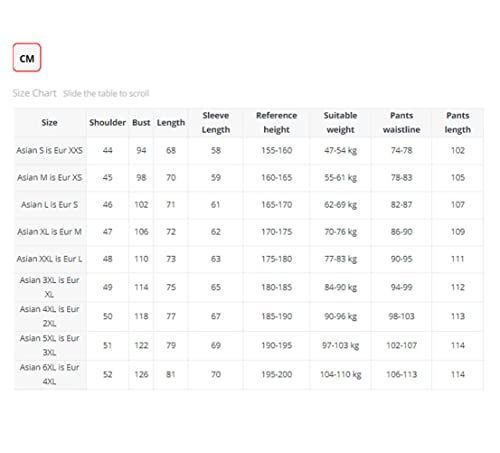500x453 pixels.
Task: Click weight cell '84-90 kg'
Action: click(340, 288)
